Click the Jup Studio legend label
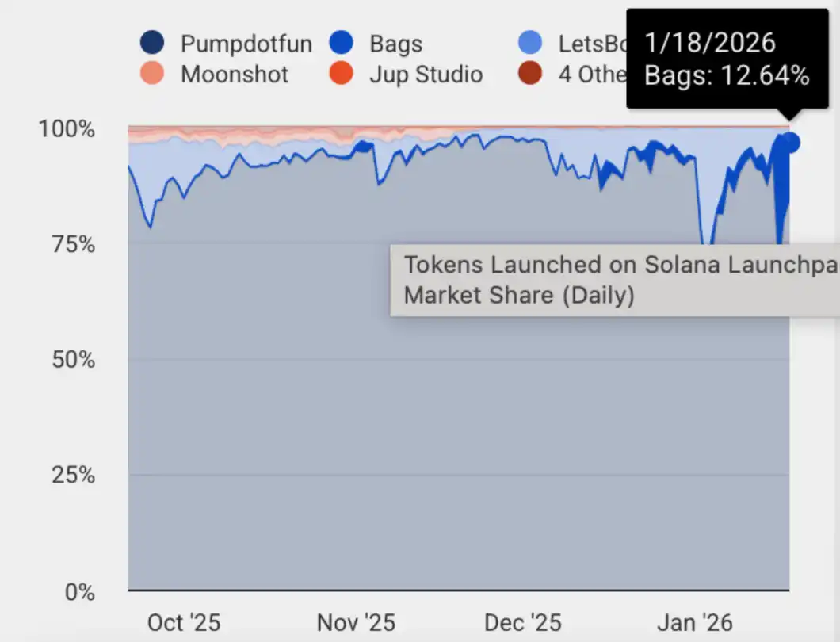The image size is (840, 642). click(426, 75)
